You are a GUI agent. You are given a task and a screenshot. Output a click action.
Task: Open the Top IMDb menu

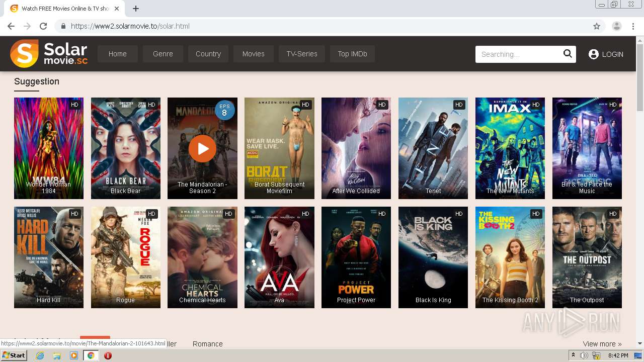click(352, 54)
